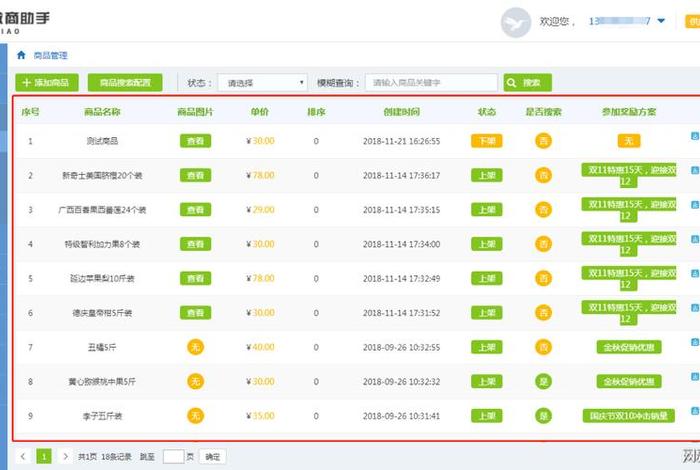Viewport: 700px width, 470px height.
Task: Click the blue edit icon for row 6
Action: 695,308
